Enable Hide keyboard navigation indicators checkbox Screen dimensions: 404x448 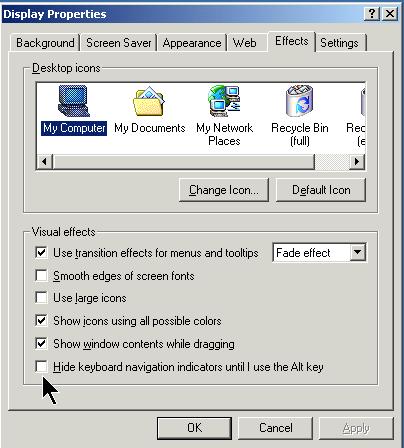click(41, 366)
